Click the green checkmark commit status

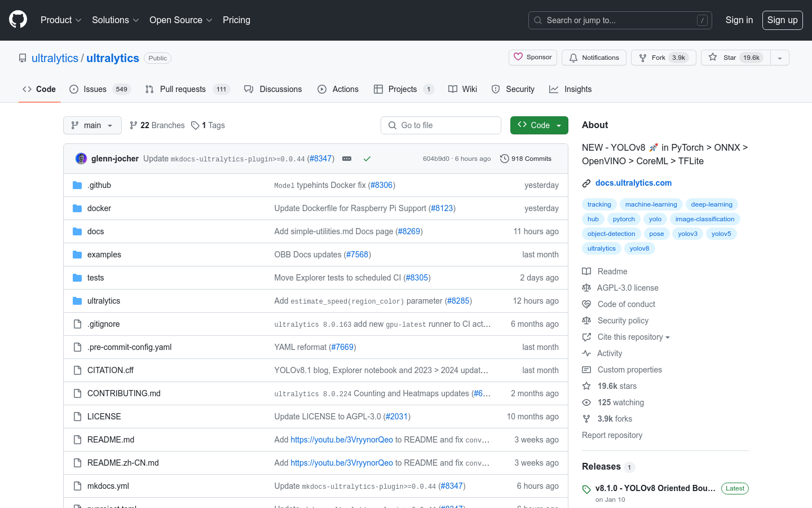click(367, 159)
